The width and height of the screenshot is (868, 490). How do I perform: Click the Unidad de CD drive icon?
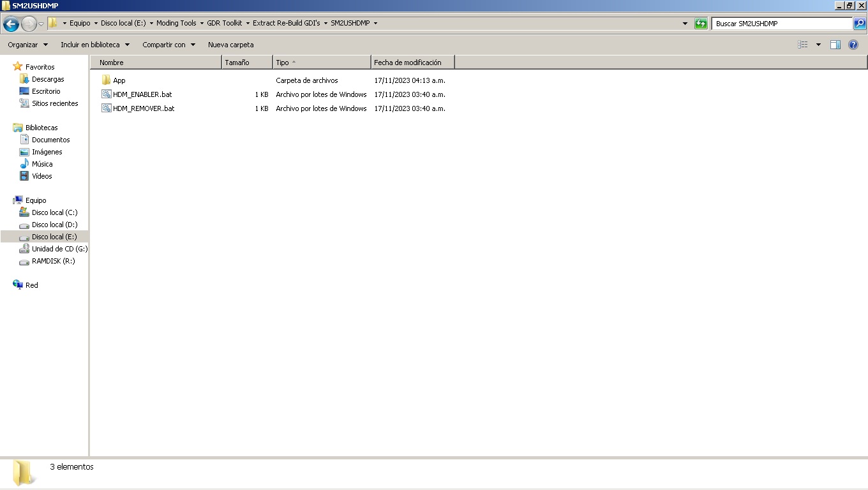click(24, 249)
